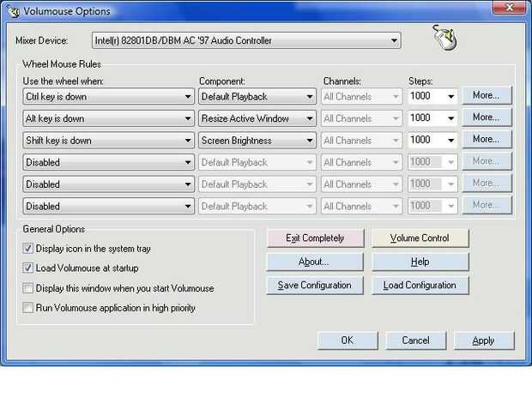Click the Wheel Mouse Rules group label
532x416 pixels.
coord(62,64)
